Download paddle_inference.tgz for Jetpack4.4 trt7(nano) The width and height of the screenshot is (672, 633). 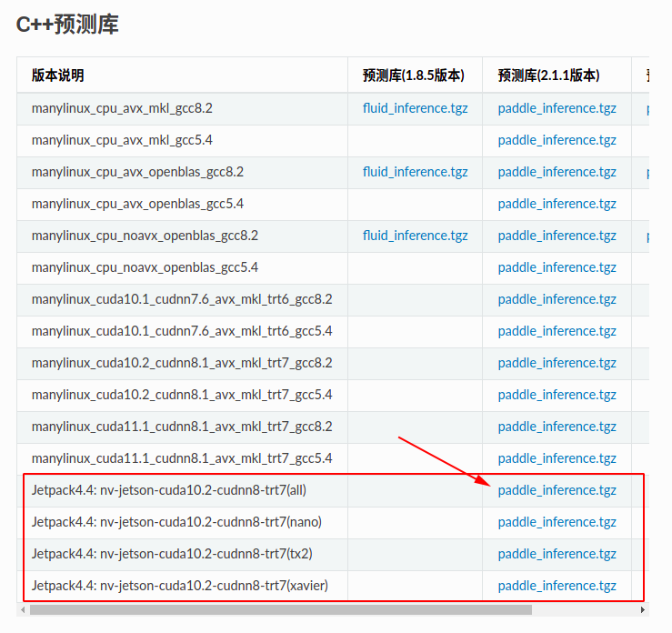tap(557, 522)
